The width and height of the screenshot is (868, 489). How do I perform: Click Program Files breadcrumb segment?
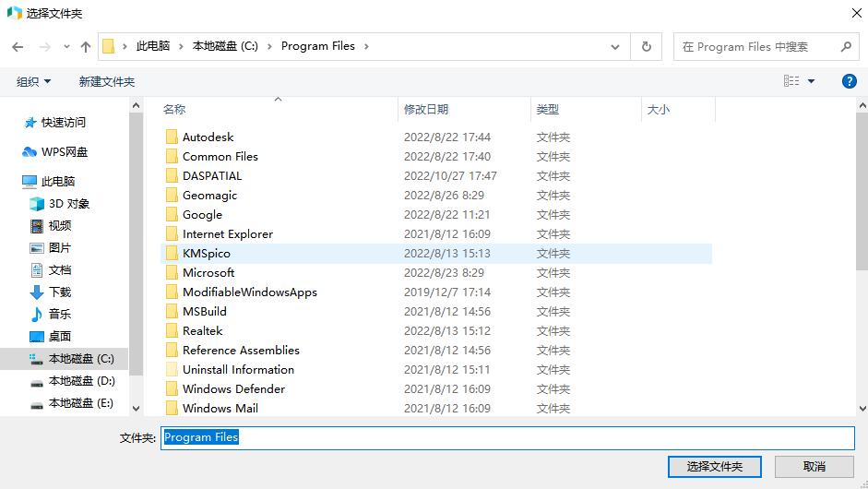pos(317,46)
